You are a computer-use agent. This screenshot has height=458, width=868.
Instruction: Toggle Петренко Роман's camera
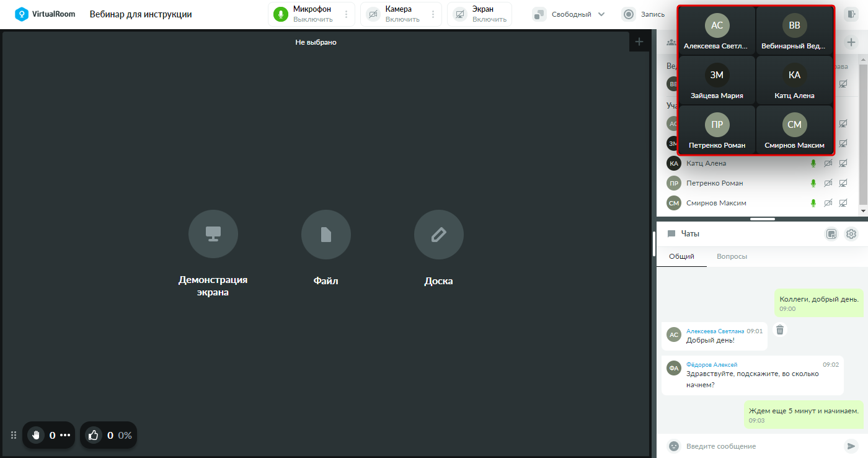828,183
